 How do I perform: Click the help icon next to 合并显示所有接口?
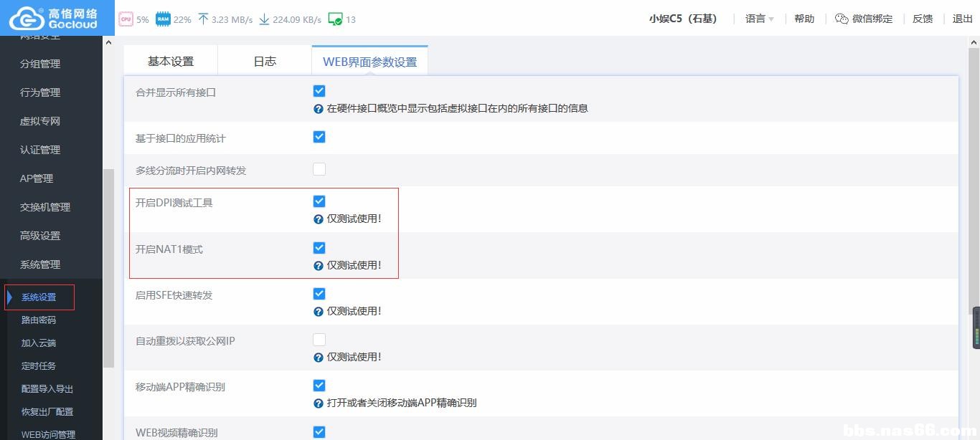tap(318, 108)
